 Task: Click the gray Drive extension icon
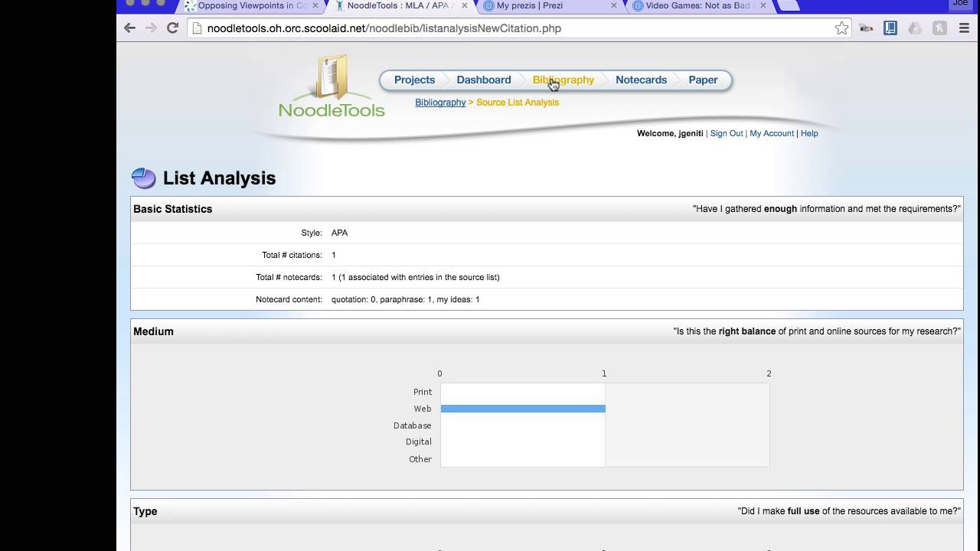[x=915, y=28]
